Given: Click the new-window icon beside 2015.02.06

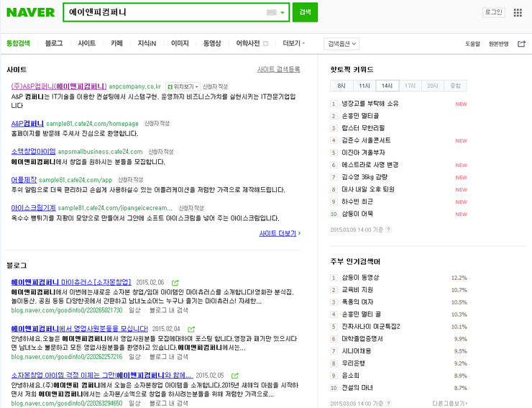Looking at the screenshot, I should coord(175,283).
